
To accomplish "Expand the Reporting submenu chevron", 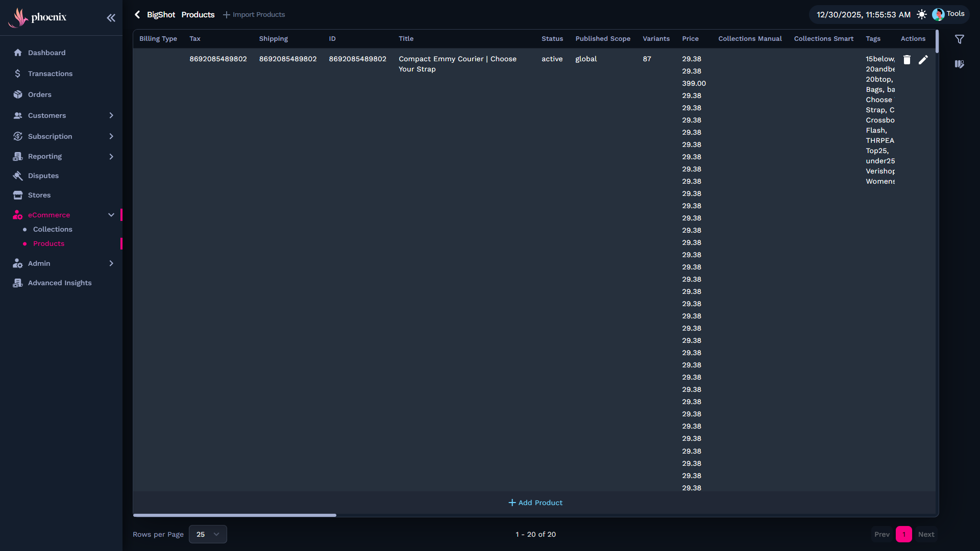I will (x=111, y=157).
